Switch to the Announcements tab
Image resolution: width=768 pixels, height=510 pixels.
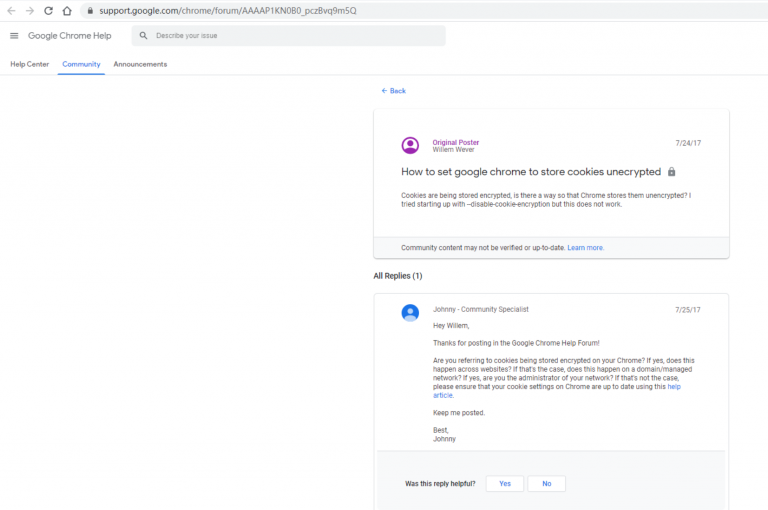(140, 64)
